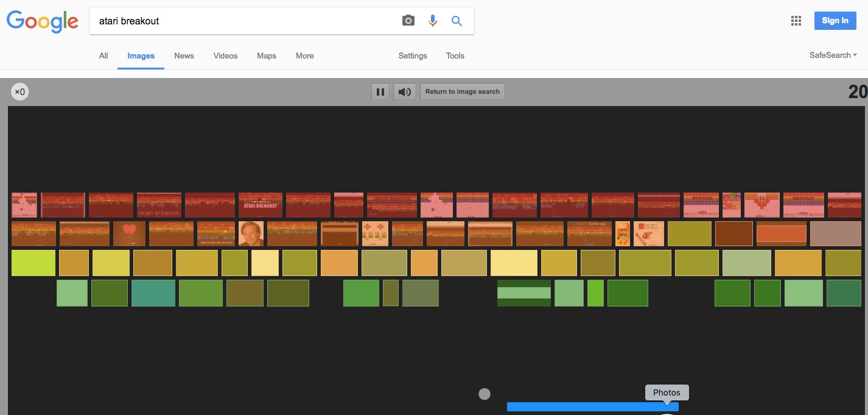Mute the game sound

[404, 92]
